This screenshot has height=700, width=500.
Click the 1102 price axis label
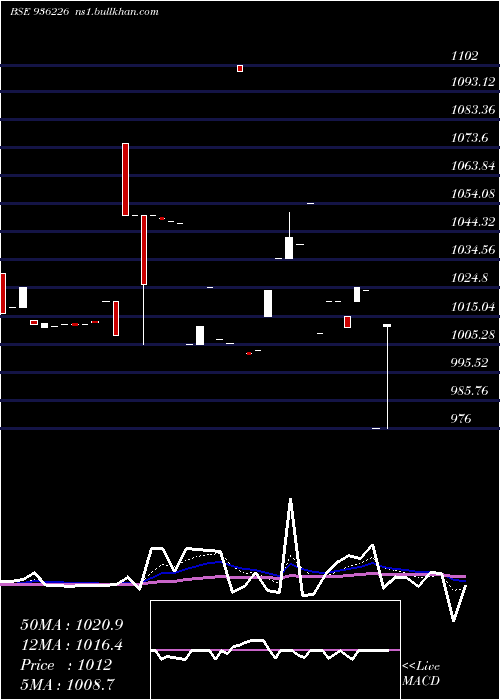[x=464, y=56]
